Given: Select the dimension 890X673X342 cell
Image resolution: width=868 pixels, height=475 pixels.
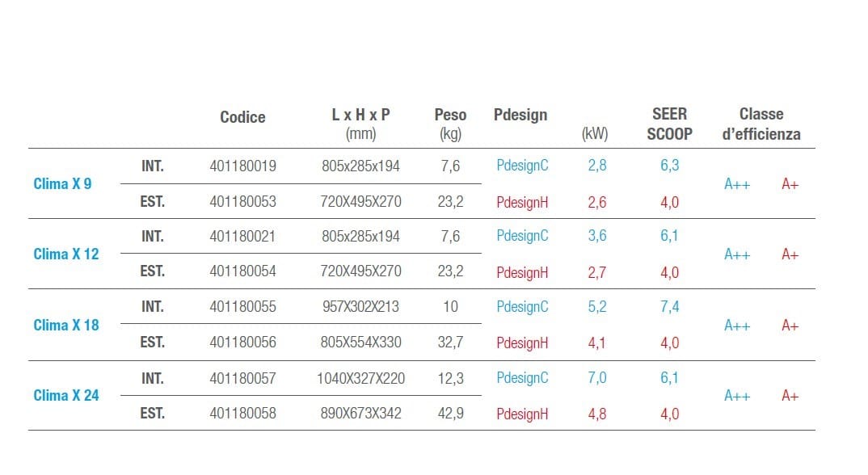Looking at the screenshot, I should [360, 414].
